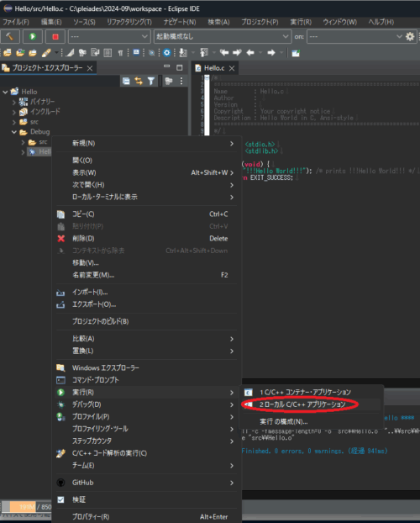This screenshot has height=523, width=420.
Task: Expand the プロファイル(P) submenu
Action: click(147, 416)
